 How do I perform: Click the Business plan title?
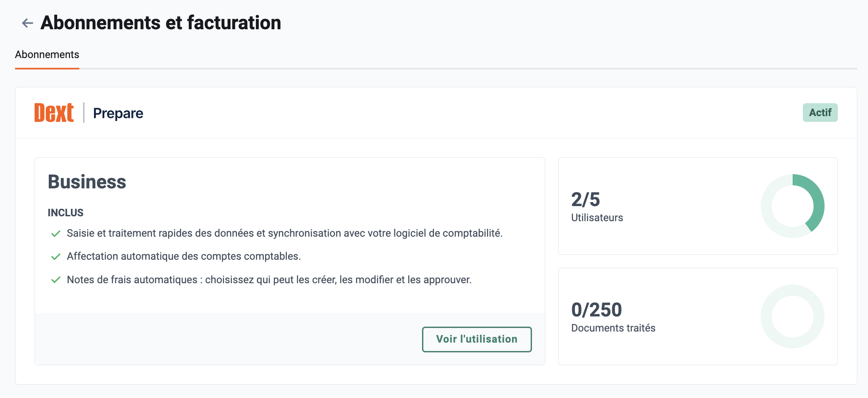[87, 182]
